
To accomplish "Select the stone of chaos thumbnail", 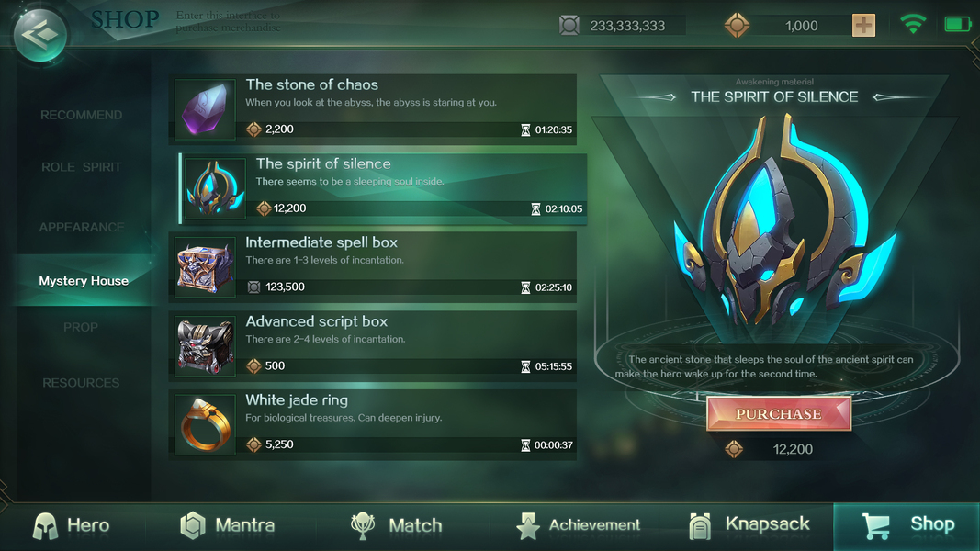I will 205,109.
